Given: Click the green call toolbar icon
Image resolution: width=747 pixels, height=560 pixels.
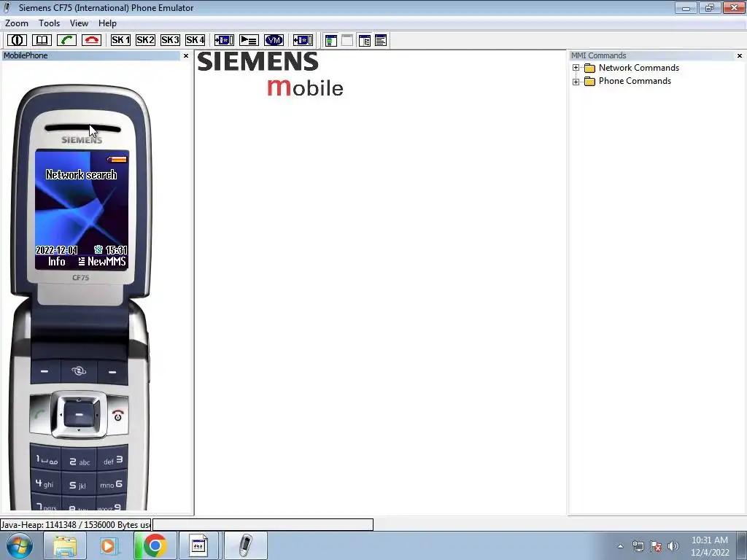Looking at the screenshot, I should pos(66,41).
